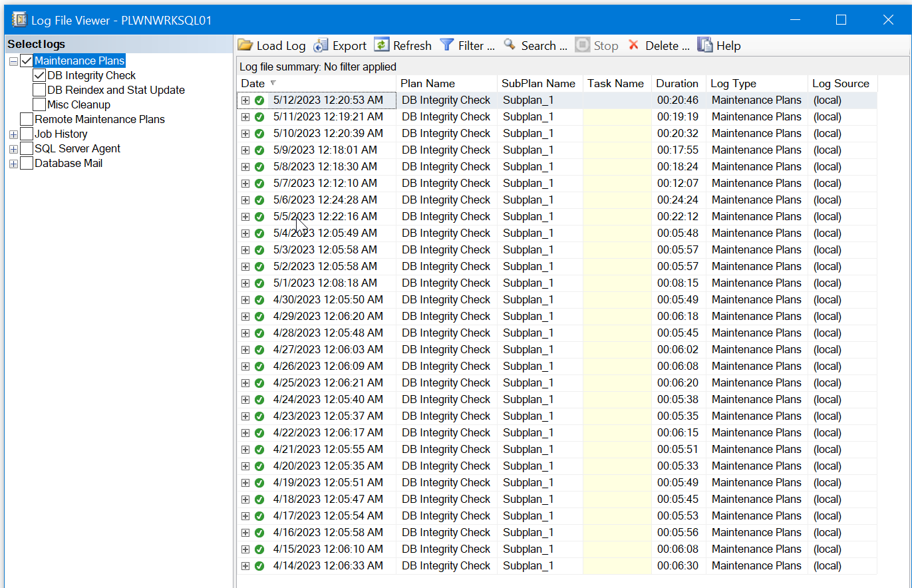The width and height of the screenshot is (912, 588).
Task: Sort by the Plan Name column header
Action: click(447, 84)
